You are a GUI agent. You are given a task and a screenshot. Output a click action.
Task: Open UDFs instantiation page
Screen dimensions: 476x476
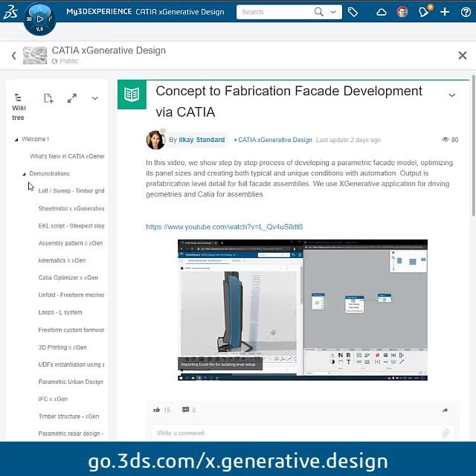(71, 364)
